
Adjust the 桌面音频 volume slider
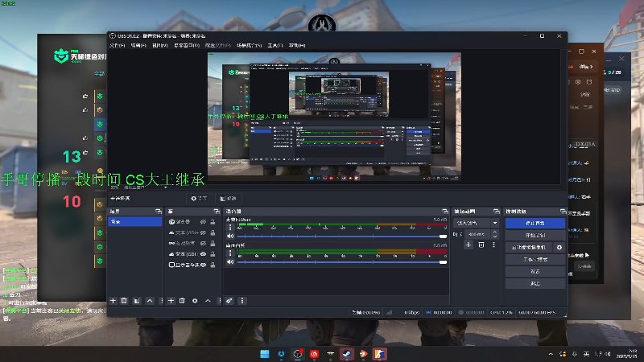pyautogui.click(x=341, y=262)
